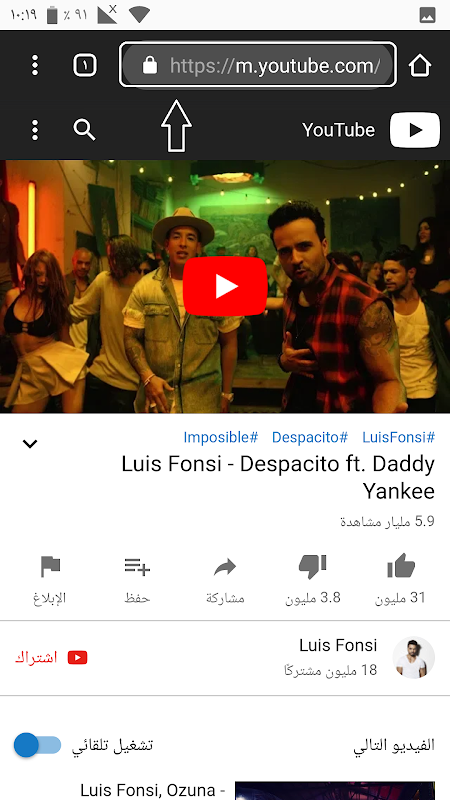The image size is (450, 800).
Task: Open the #Despacito hashtag link
Action: click(x=310, y=437)
